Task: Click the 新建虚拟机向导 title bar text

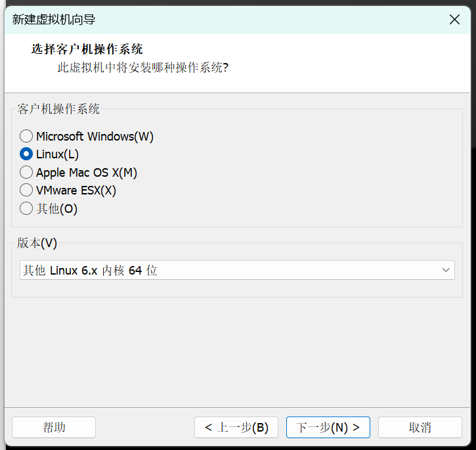Action: click(54, 20)
